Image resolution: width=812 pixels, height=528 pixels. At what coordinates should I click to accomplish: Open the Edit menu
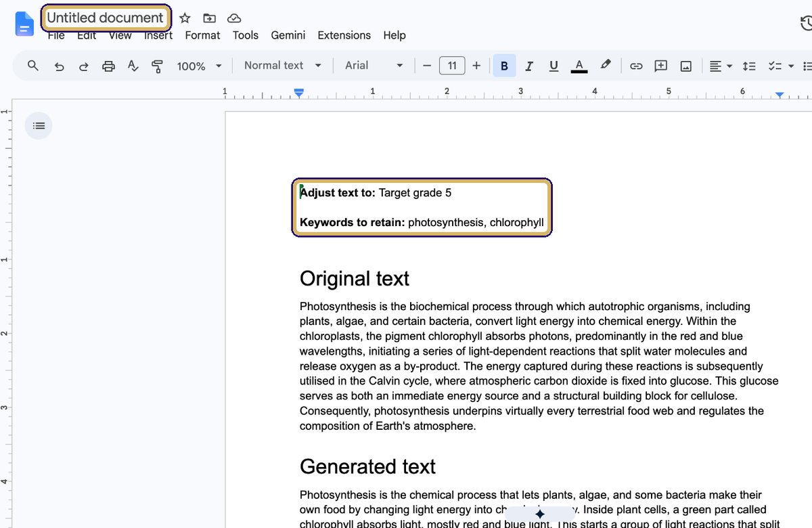tap(87, 35)
